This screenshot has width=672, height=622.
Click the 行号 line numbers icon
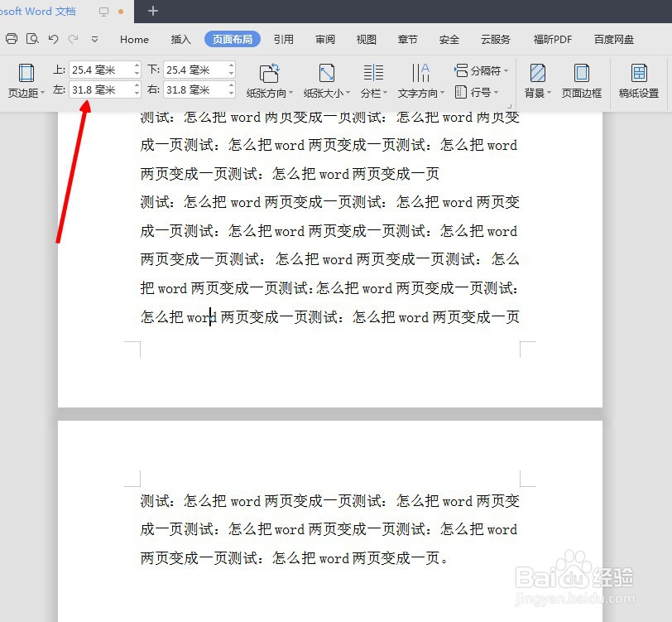(461, 92)
